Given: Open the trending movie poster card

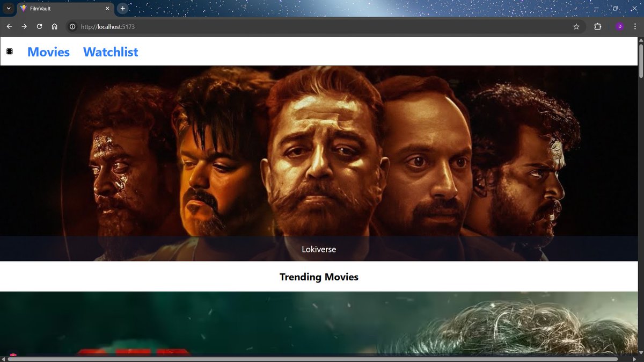Looking at the screenshot, I should click(319, 323).
